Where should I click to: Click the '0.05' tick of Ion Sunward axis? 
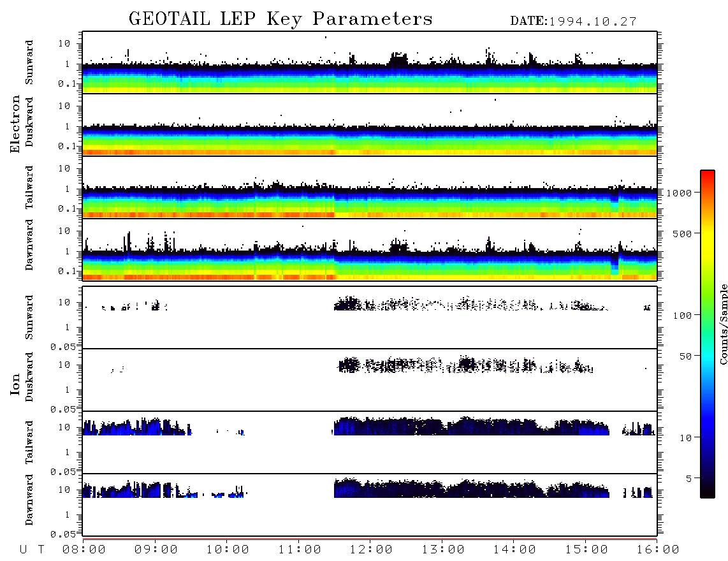pos(63,346)
